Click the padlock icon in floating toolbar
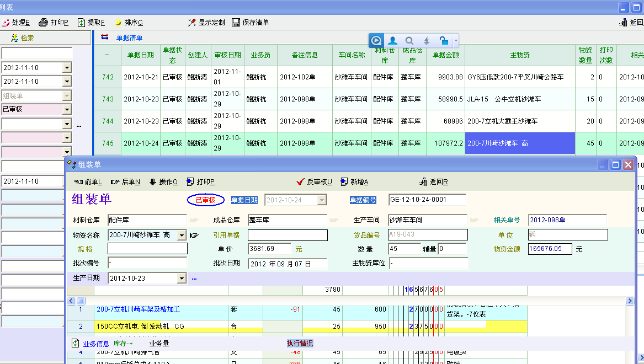Viewport: 644px width, 364px height. pos(443,40)
